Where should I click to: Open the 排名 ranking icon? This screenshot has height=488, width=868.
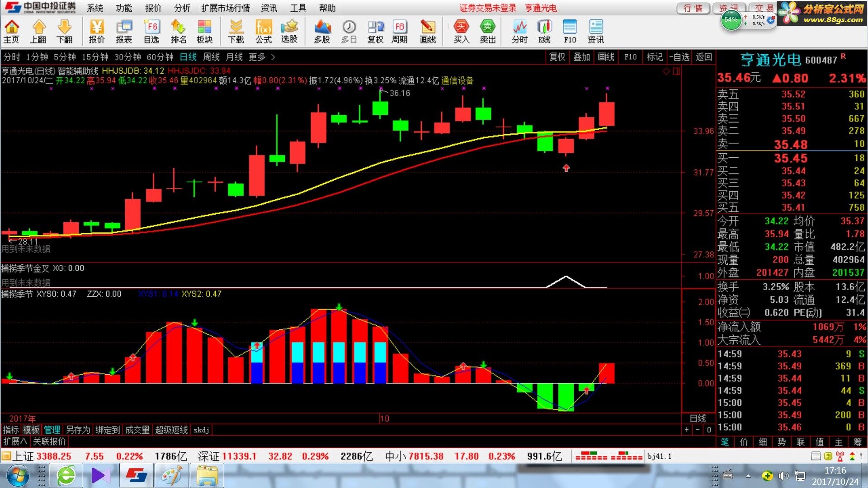tap(179, 32)
